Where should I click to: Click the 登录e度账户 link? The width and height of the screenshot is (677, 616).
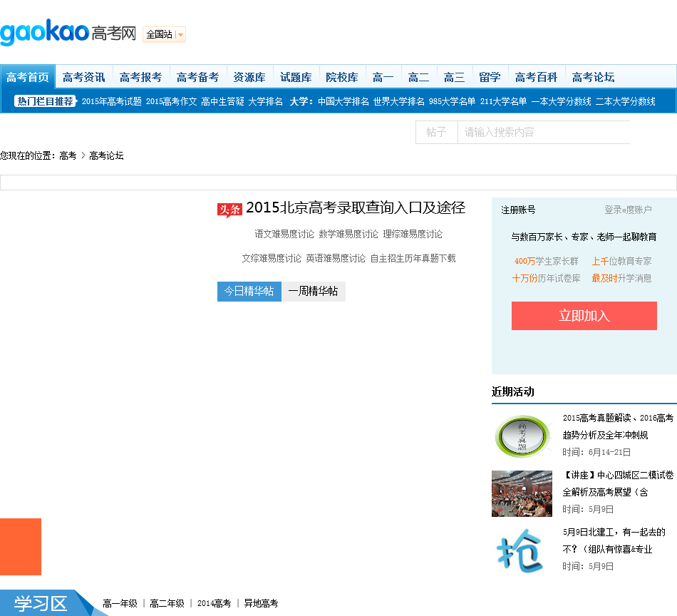pos(629,210)
